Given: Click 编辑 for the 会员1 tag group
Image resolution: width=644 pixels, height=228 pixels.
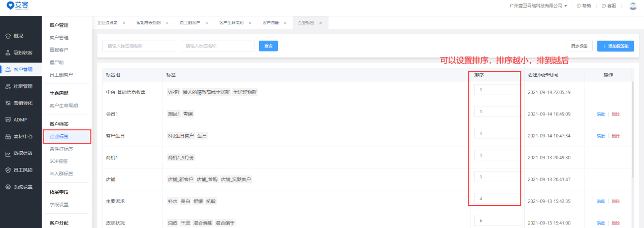Looking at the screenshot, I should (600, 115).
